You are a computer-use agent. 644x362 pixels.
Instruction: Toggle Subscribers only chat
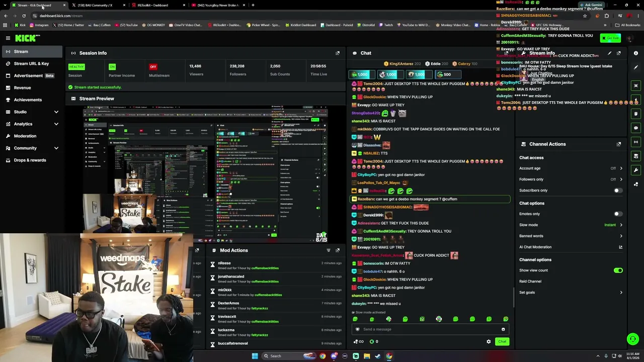pyautogui.click(x=618, y=191)
